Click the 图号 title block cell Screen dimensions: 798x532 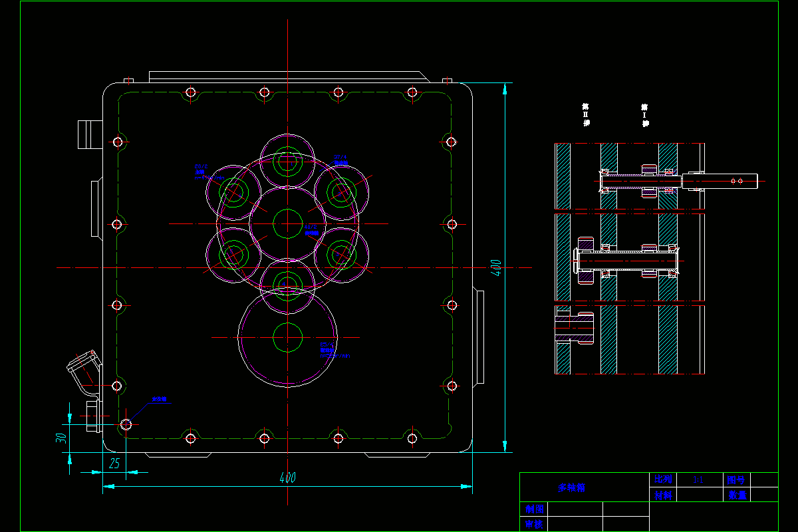[735, 479]
